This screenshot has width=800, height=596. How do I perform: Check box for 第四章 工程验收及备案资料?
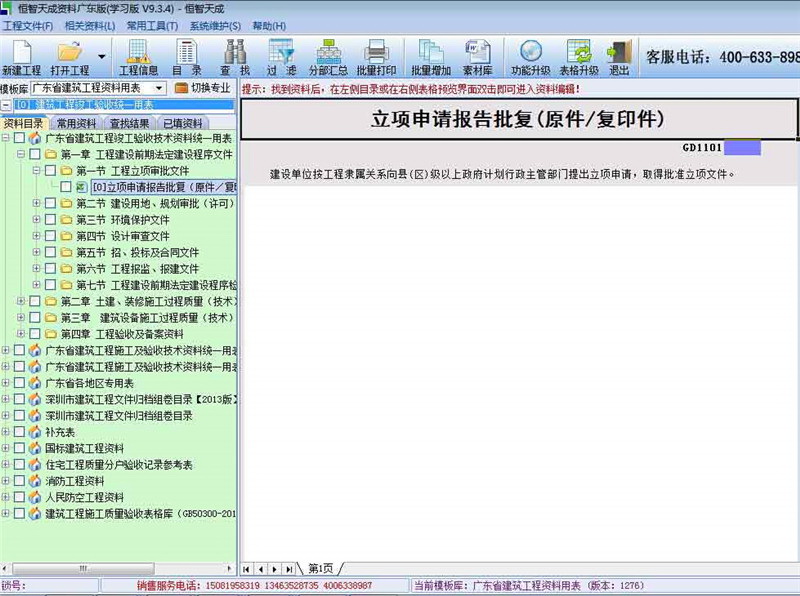point(35,334)
